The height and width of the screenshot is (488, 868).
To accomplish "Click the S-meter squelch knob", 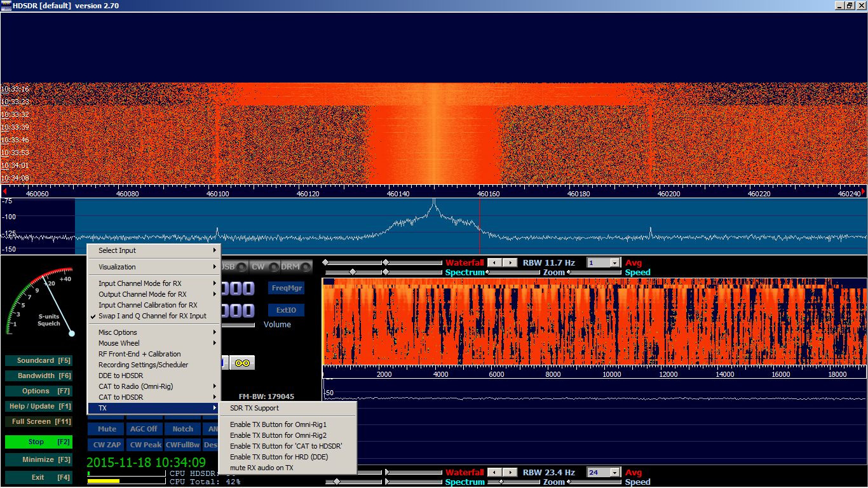I will click(72, 333).
